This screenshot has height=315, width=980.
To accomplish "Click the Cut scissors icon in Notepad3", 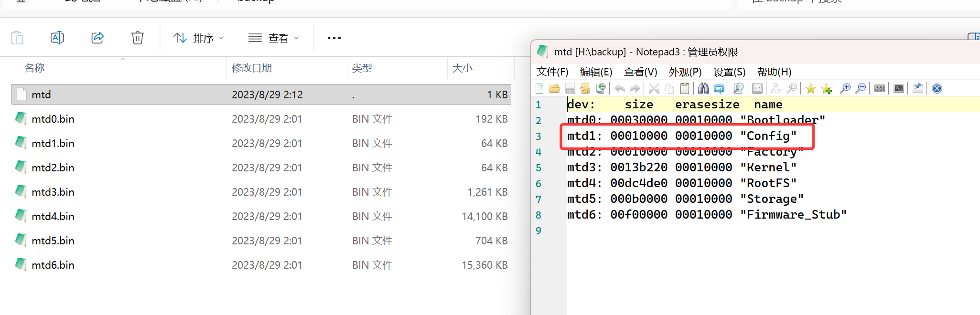I will [x=654, y=88].
